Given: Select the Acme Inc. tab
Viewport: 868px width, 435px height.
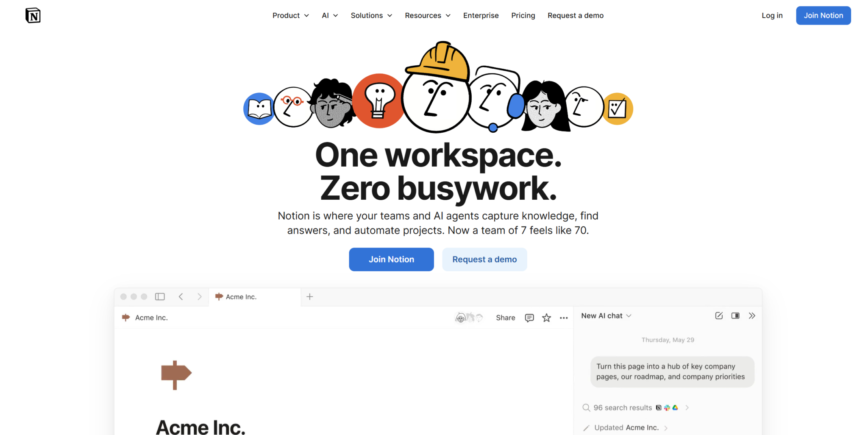Looking at the screenshot, I should tap(241, 297).
